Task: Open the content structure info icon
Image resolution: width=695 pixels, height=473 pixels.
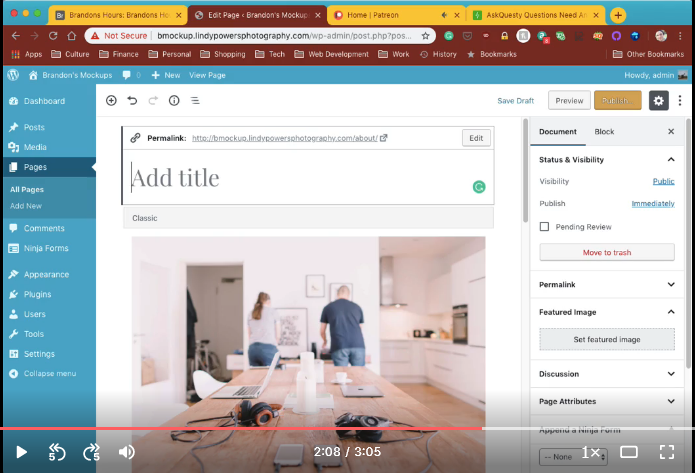Action: tap(174, 101)
